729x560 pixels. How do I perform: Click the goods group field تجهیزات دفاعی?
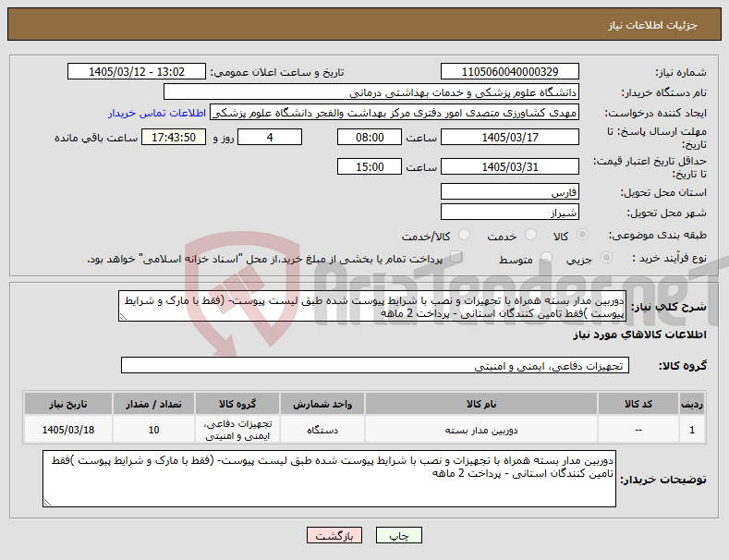click(375, 366)
